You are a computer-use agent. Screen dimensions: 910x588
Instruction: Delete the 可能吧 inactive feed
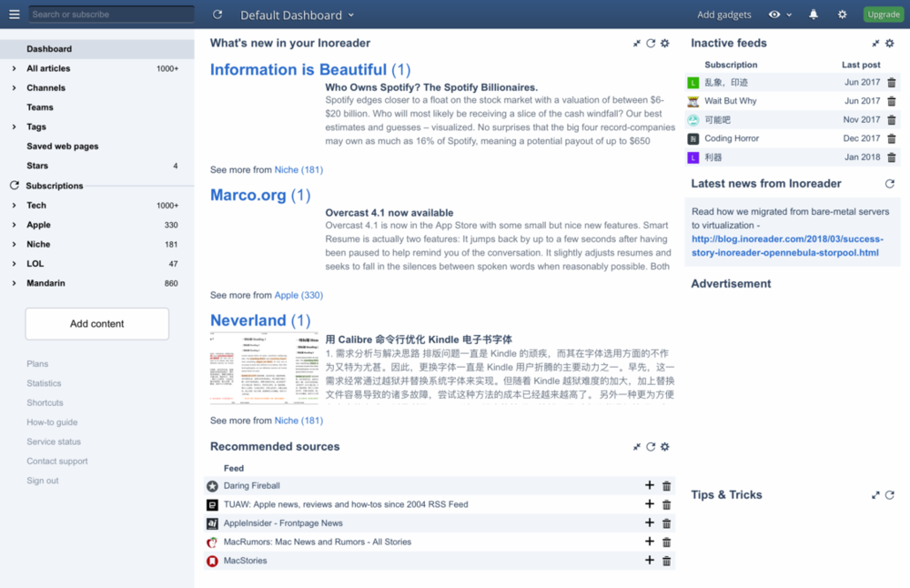point(892,119)
